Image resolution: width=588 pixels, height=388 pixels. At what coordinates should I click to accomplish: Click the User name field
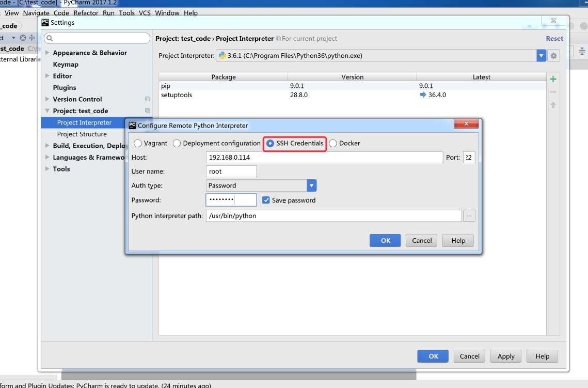click(231, 171)
